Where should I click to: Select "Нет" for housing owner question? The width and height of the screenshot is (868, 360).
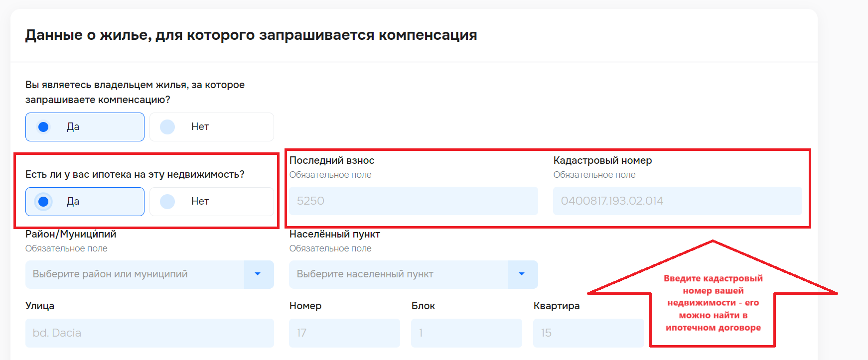[x=212, y=127]
